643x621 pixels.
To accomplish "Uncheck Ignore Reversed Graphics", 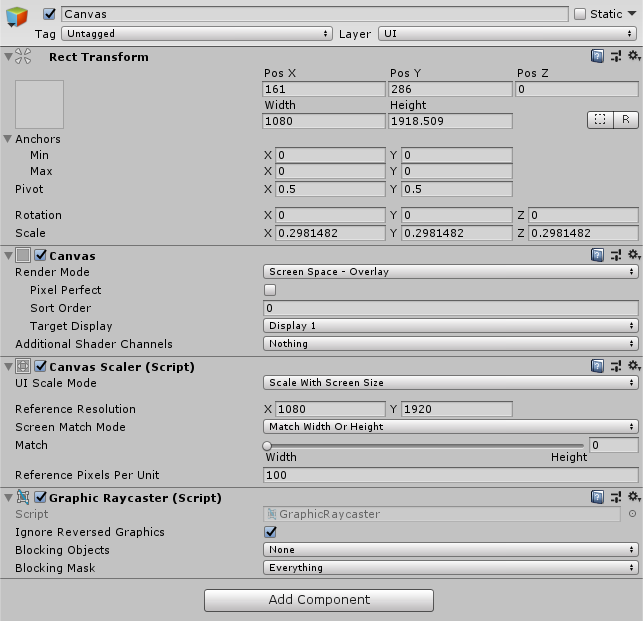I will point(270,532).
